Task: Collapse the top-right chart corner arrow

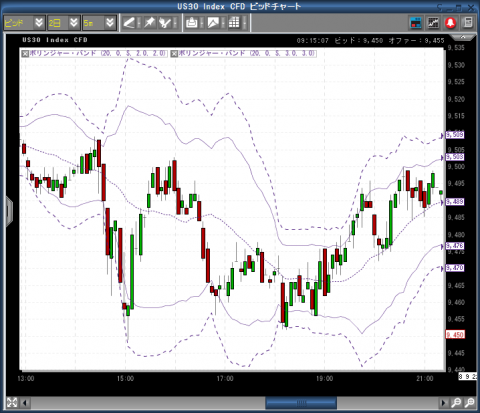Action: [x=463, y=36]
